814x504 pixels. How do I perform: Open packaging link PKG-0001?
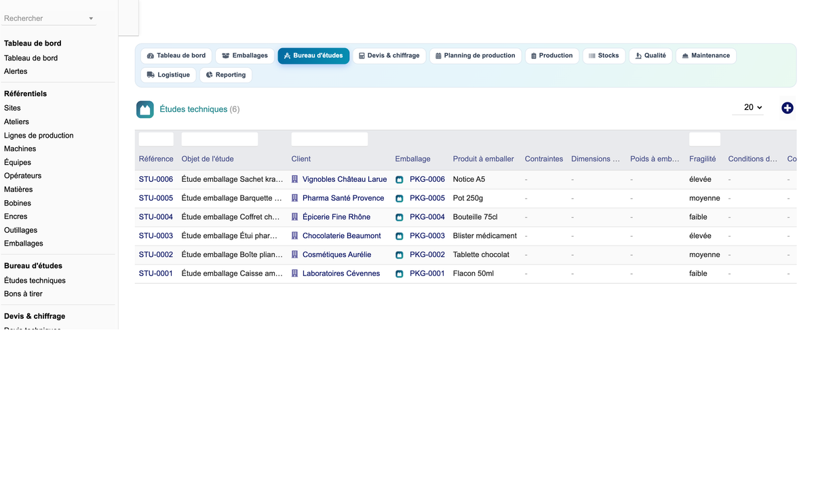[427, 273]
